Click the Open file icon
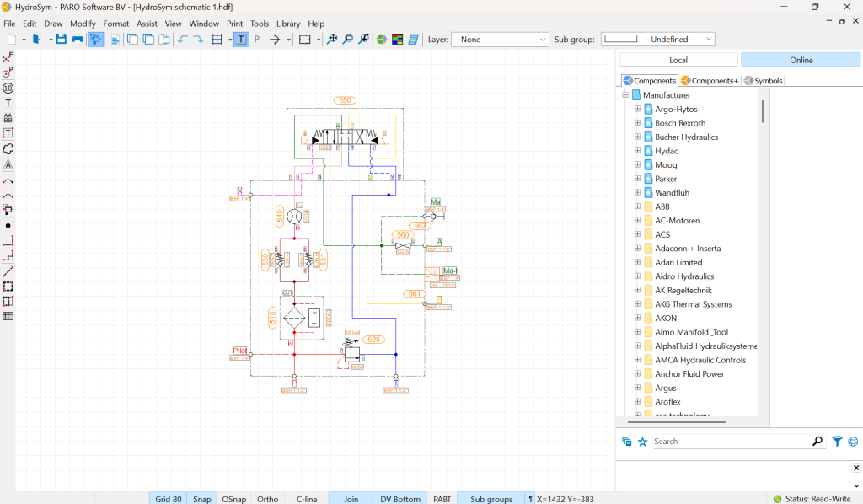This screenshot has width=863, height=504. [x=36, y=39]
